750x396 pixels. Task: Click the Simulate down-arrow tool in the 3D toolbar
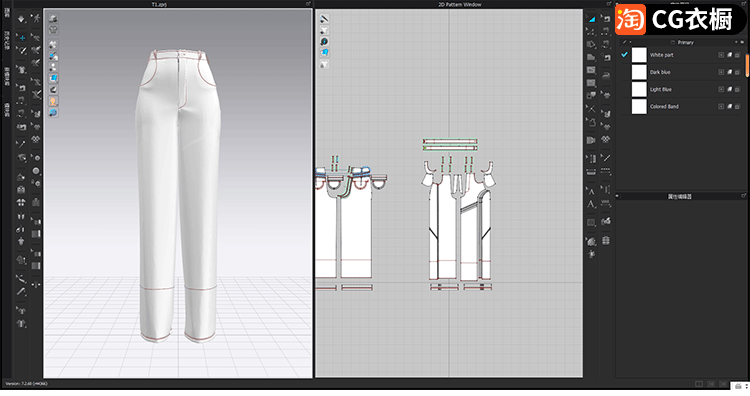21,19
